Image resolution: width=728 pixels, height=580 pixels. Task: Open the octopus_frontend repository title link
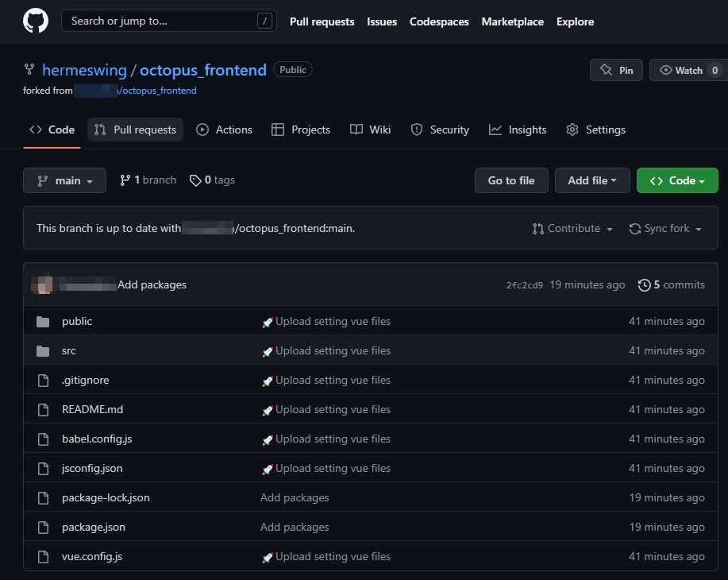[203, 70]
